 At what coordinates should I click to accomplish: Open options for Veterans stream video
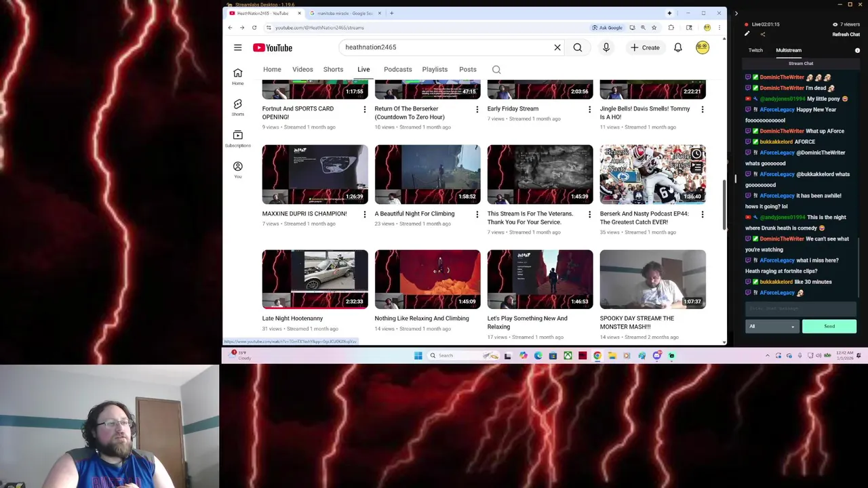(x=589, y=214)
